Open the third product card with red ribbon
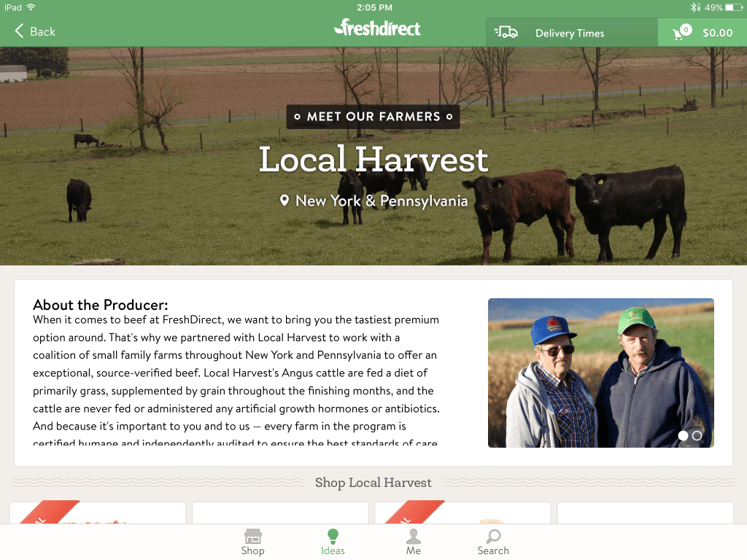The height and width of the screenshot is (560, 747). click(x=462, y=513)
